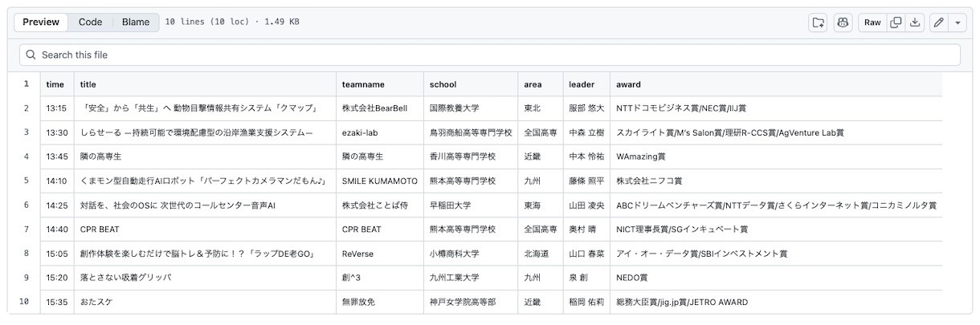Switch to the Code tab
Image resolution: width=980 pixels, height=325 pixels.
pyautogui.click(x=90, y=22)
